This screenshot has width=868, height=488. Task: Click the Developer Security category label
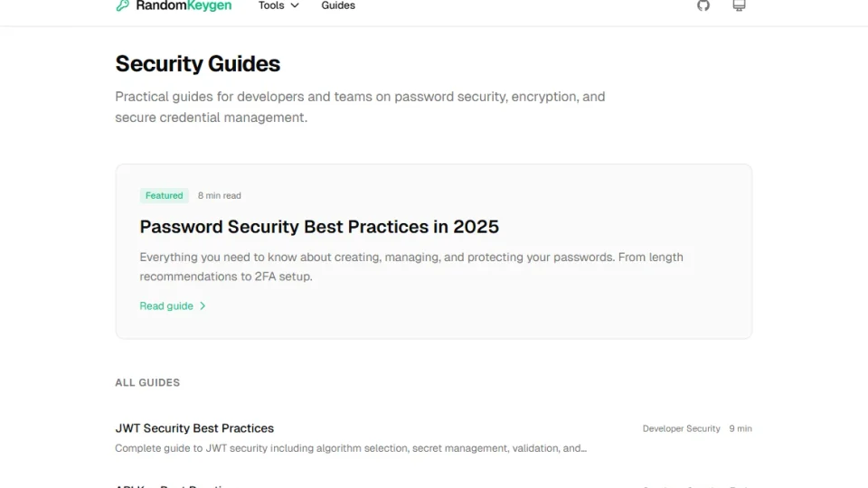pyautogui.click(x=681, y=428)
